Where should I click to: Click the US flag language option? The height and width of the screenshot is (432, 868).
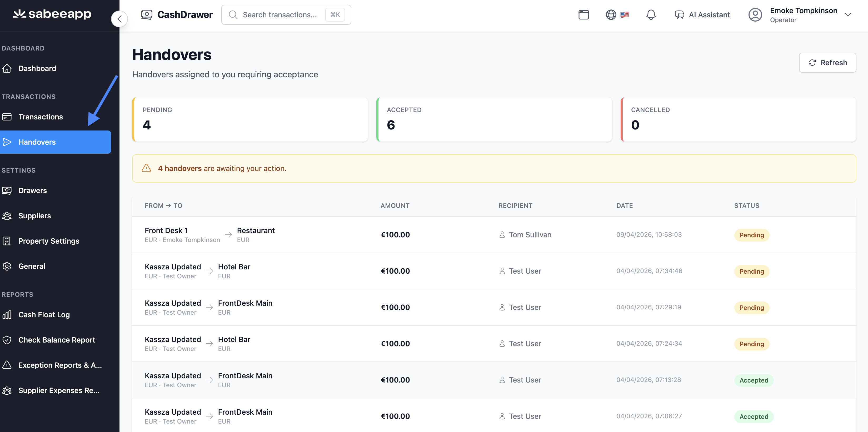(624, 15)
